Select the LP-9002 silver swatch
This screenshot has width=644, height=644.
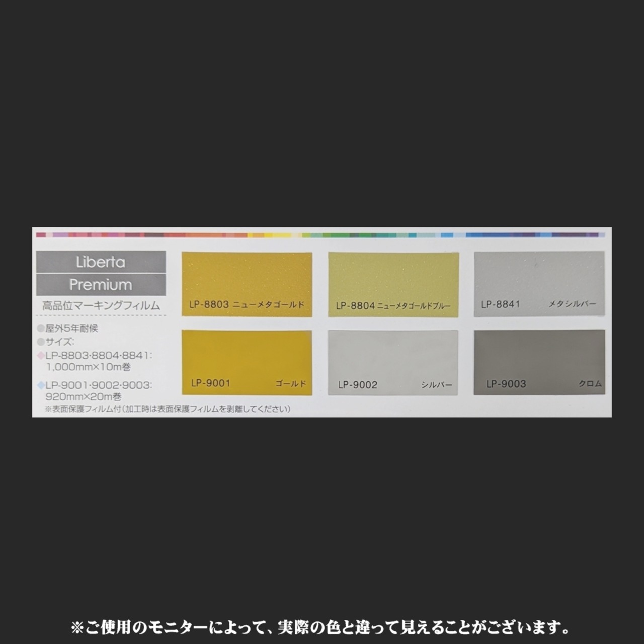pyautogui.click(x=392, y=363)
